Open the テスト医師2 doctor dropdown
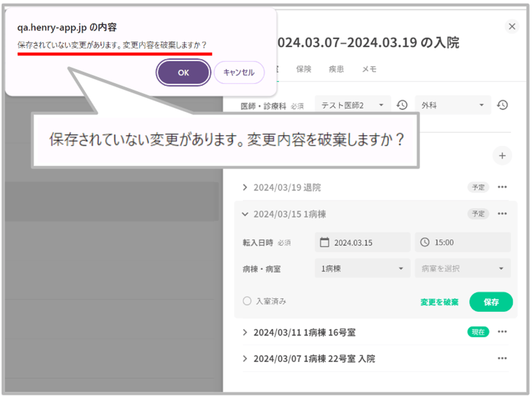 pos(352,105)
